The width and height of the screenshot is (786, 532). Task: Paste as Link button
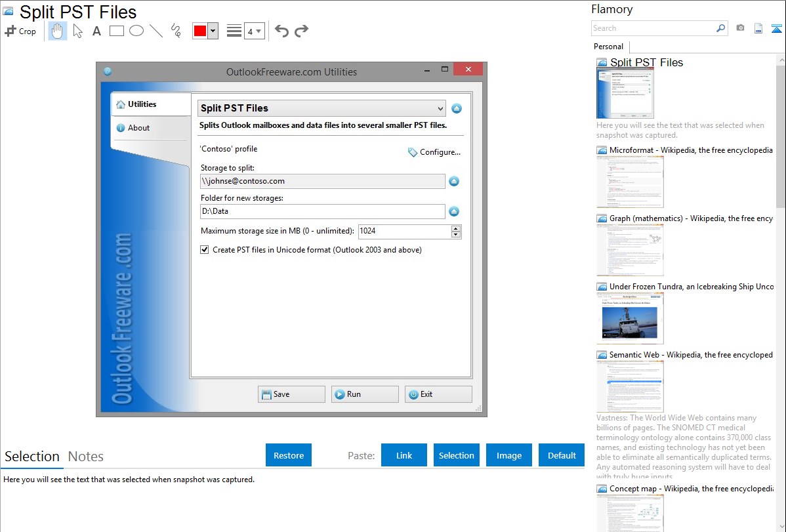[x=404, y=455]
